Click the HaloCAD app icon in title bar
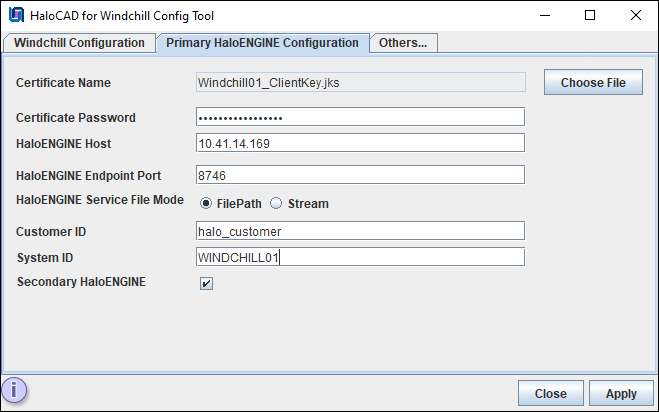 point(16,15)
